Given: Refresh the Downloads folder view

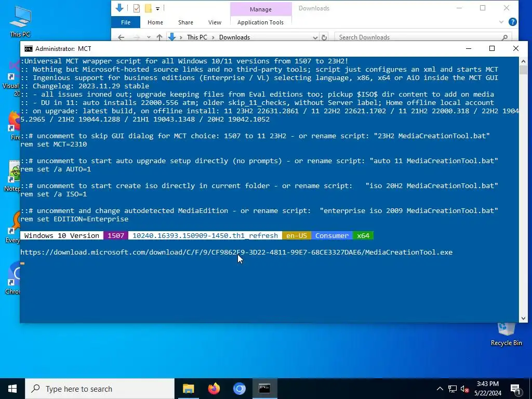Looking at the screenshot, I should (x=324, y=37).
